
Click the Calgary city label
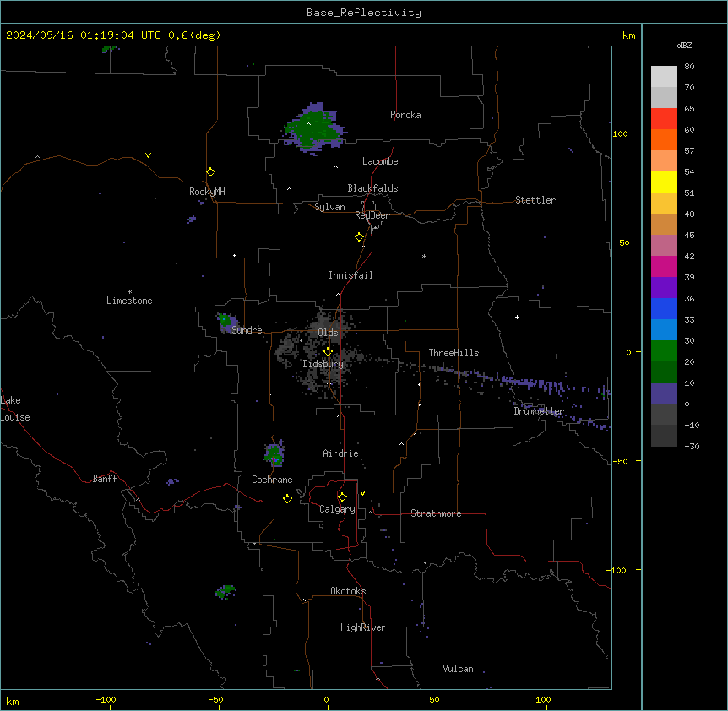(337, 509)
